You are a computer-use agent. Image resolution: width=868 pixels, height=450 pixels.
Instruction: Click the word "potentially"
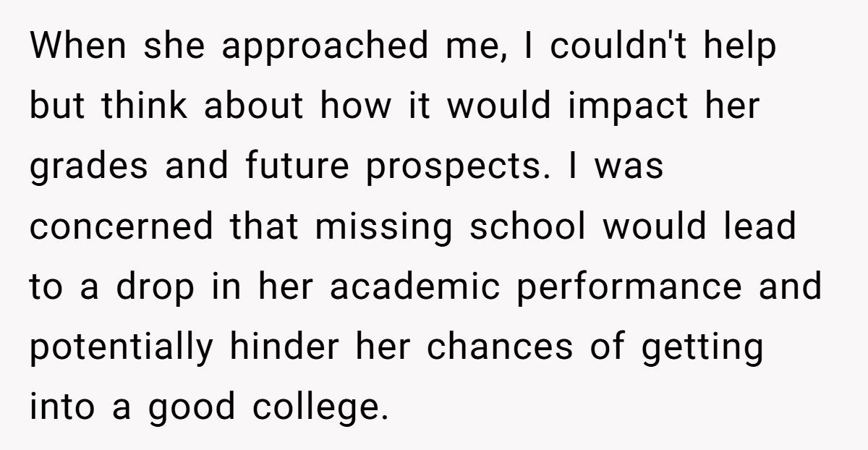click(122, 347)
